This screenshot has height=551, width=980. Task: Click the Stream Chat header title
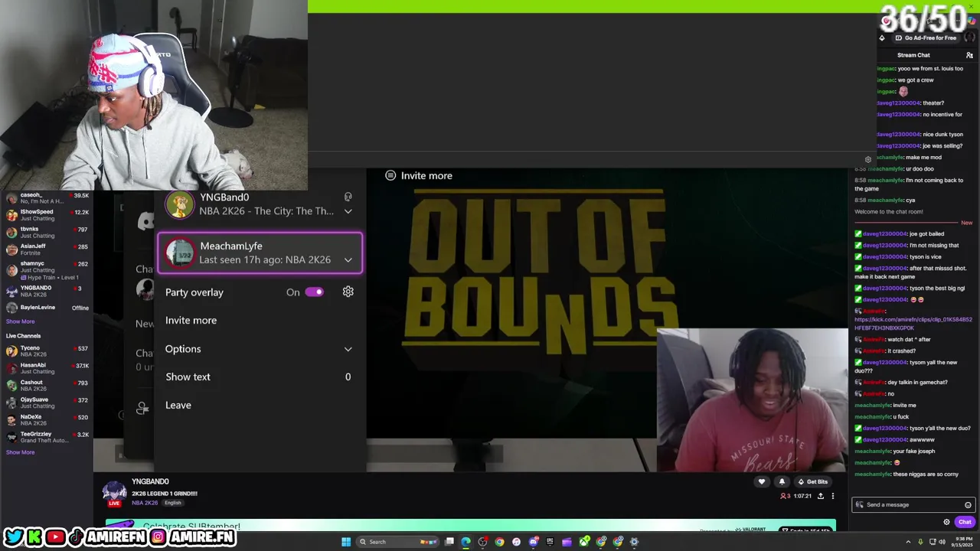[x=913, y=55]
